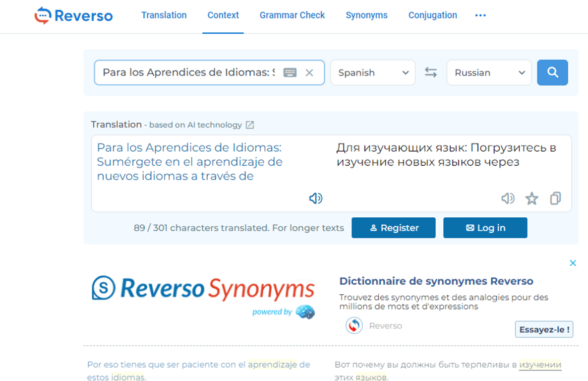Click the Log in button

point(485,228)
